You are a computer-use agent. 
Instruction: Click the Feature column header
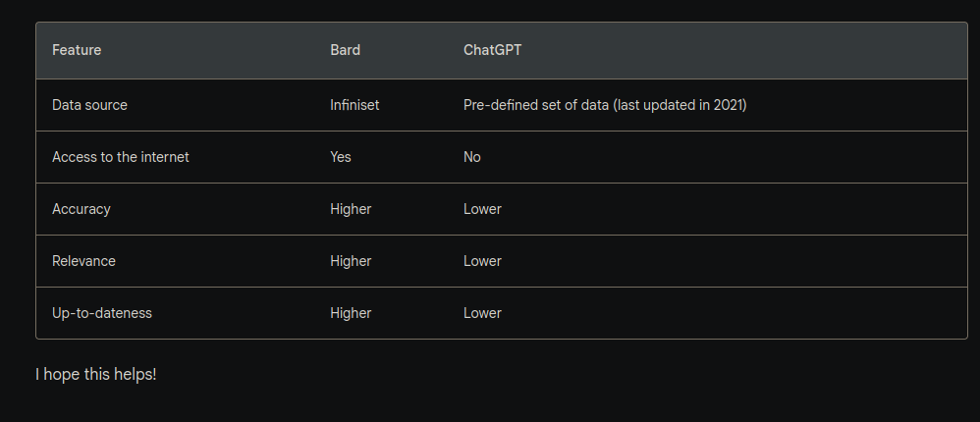point(77,50)
